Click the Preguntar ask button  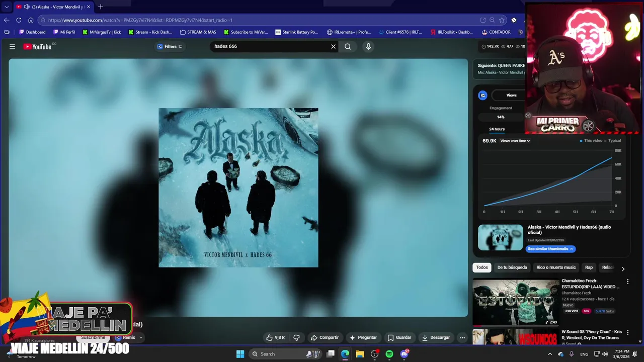363,337
